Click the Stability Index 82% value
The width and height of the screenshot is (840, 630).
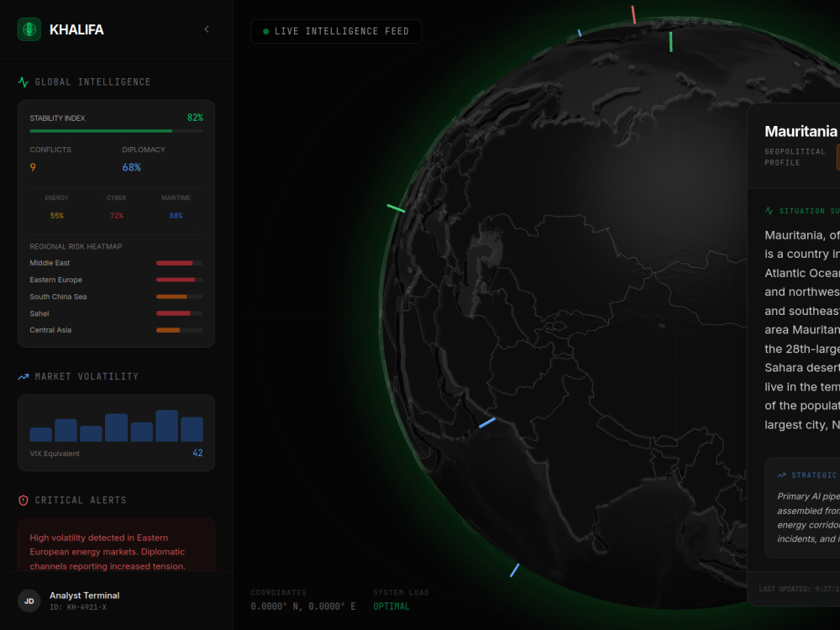195,118
